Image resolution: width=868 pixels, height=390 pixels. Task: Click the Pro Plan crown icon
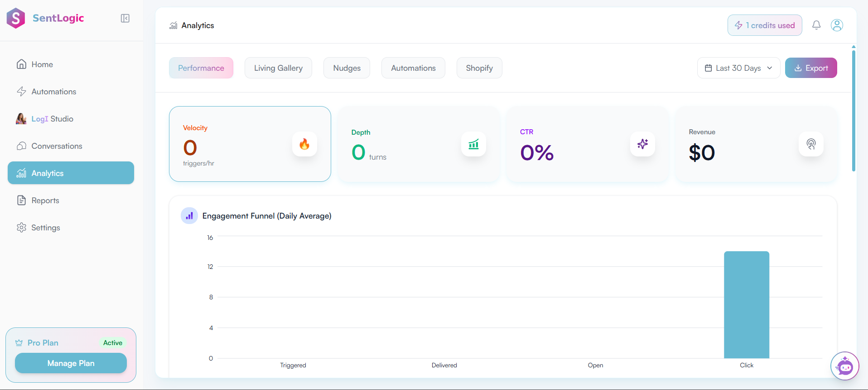point(19,343)
